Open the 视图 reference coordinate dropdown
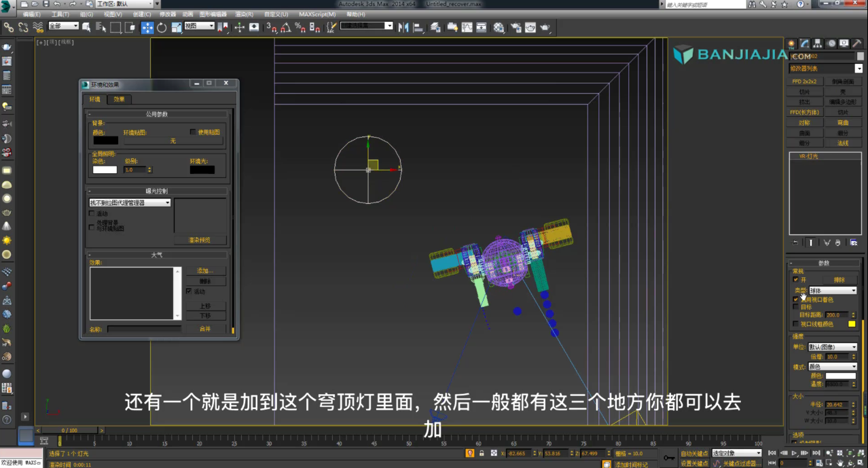This screenshot has width=868, height=468. tap(200, 26)
